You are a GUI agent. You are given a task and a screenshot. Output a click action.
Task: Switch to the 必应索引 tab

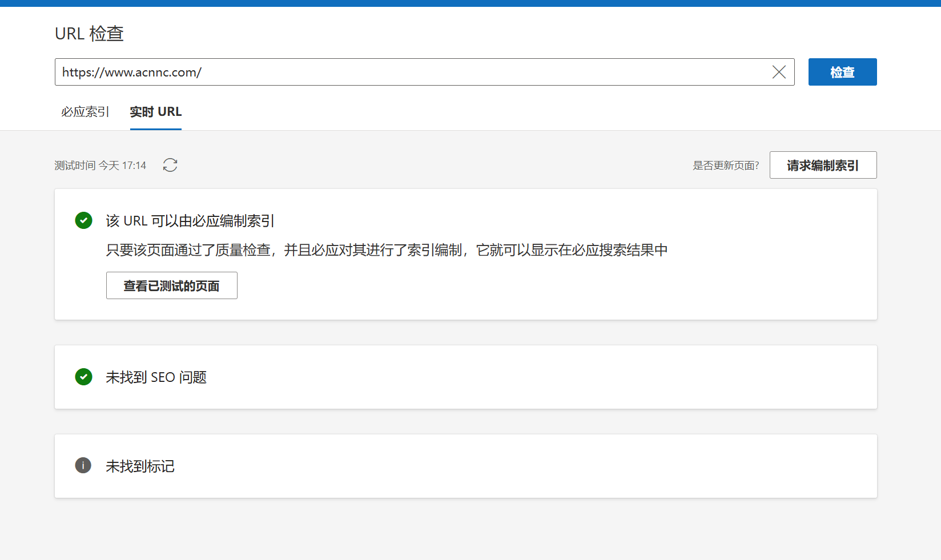[85, 112]
